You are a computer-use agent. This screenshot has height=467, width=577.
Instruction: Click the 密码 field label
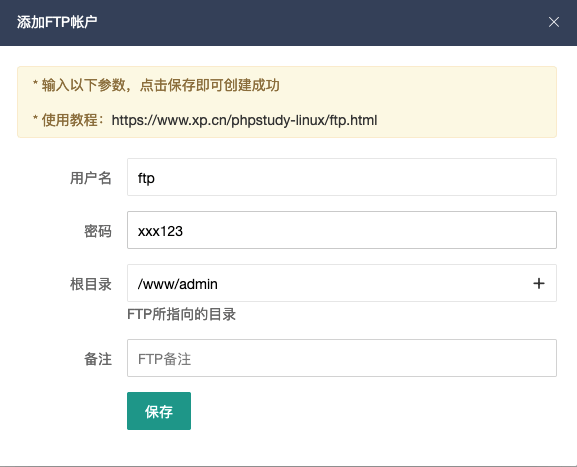pyautogui.click(x=98, y=231)
